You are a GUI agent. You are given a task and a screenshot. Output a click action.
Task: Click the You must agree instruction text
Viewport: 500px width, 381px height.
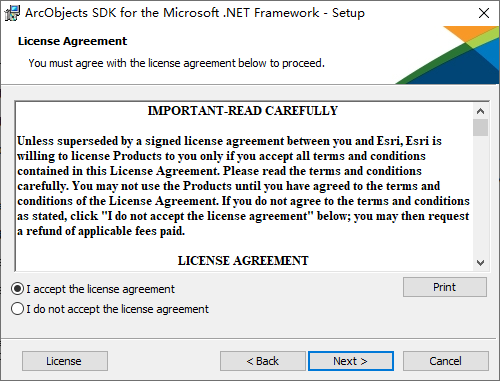[176, 63]
